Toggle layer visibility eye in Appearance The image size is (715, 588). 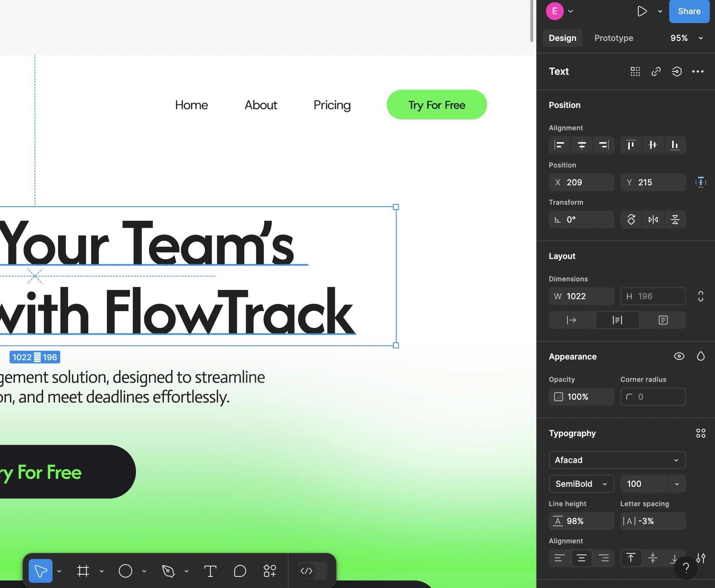(679, 357)
